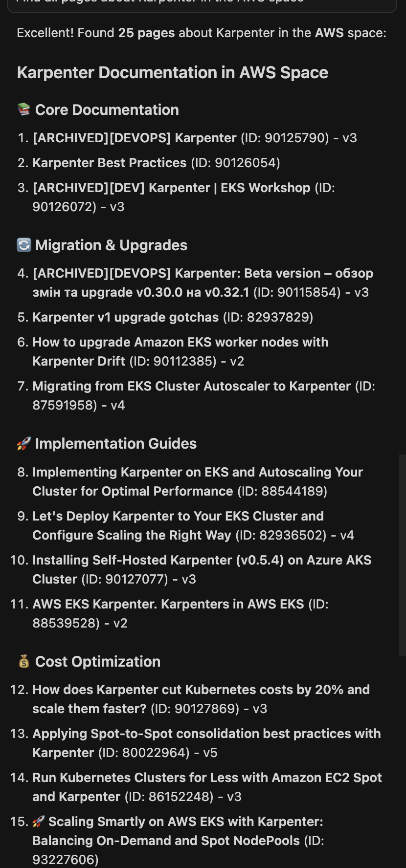Click the [ARCHIVED][DEVOPS] Karpenter first list entry
Screen dimensions: 406x868
pos(135,138)
